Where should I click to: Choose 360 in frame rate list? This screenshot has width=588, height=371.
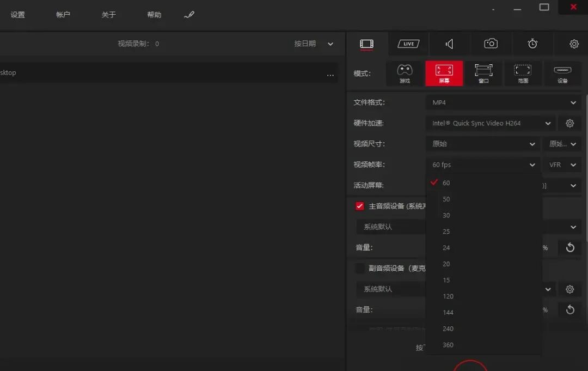(x=484, y=345)
